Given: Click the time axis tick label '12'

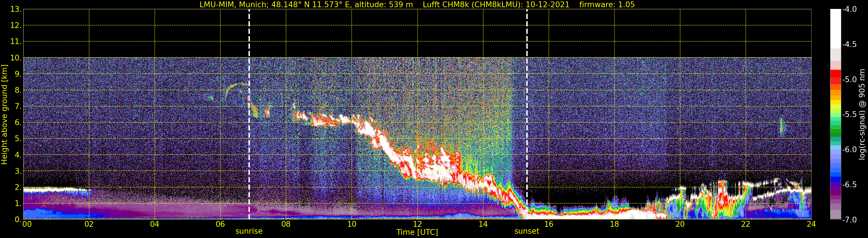Looking at the screenshot, I should pyautogui.click(x=417, y=224).
